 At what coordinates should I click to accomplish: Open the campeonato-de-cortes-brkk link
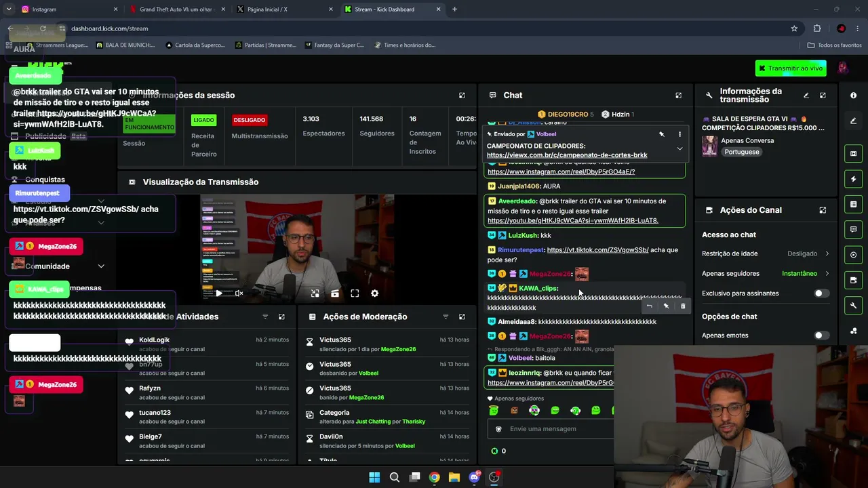[567, 155]
